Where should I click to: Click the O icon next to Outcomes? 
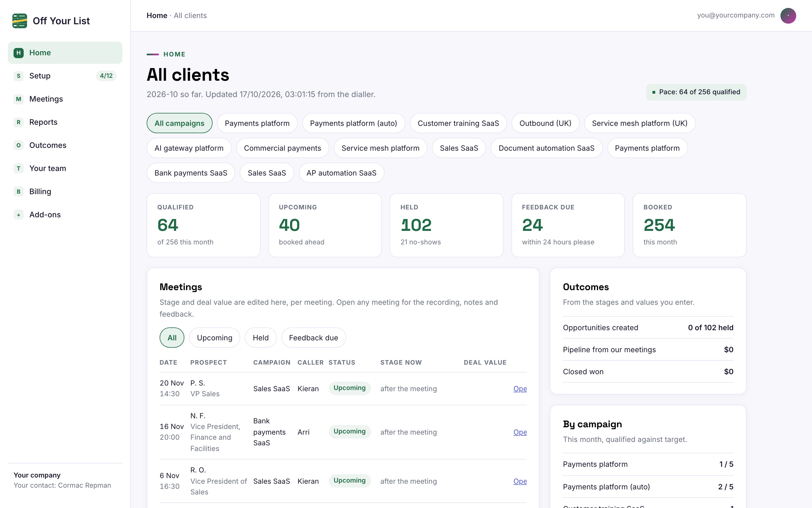point(18,145)
